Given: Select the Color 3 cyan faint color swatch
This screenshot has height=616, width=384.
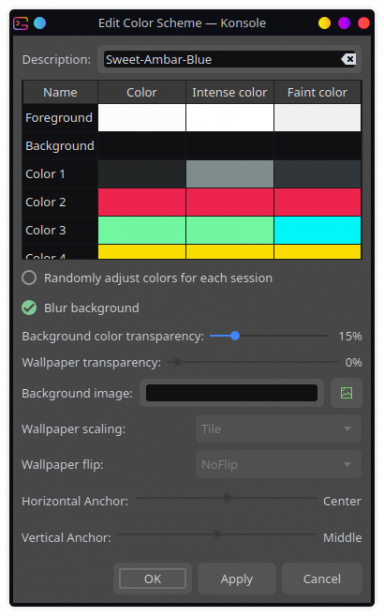Looking at the screenshot, I should (317, 230).
